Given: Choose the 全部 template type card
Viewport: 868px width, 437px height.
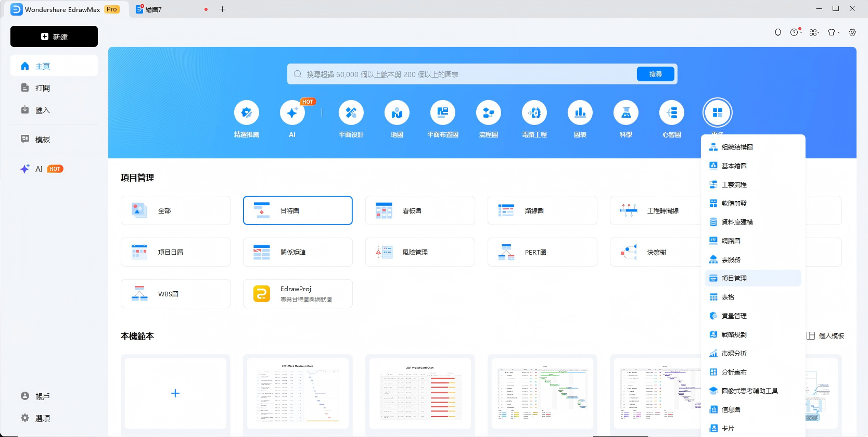Looking at the screenshot, I should pos(175,210).
